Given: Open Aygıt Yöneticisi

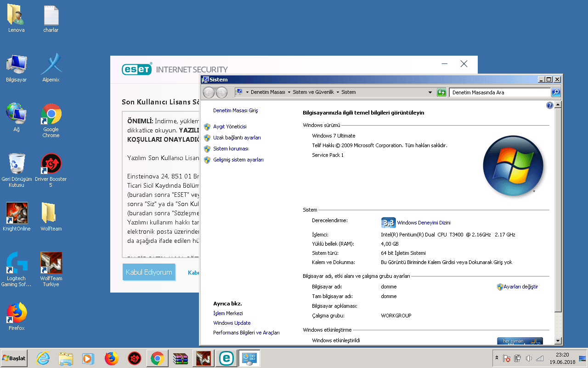Looking at the screenshot, I should click(230, 126).
